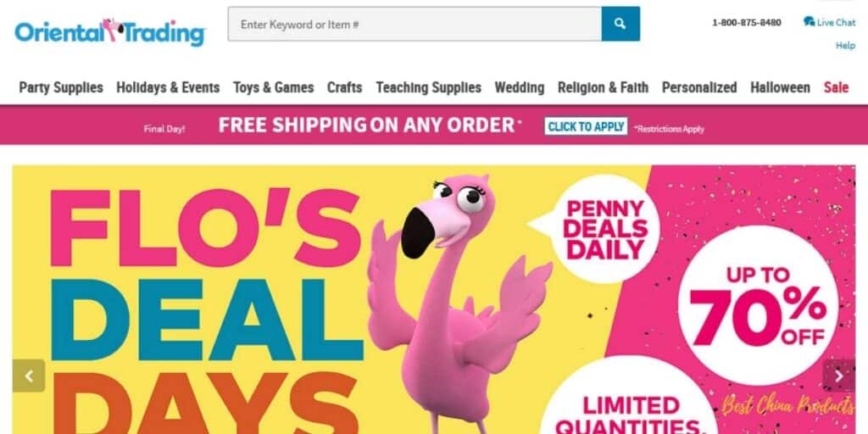The width and height of the screenshot is (868, 434).
Task: Open Live Chat speech bubble icon
Action: click(x=809, y=21)
